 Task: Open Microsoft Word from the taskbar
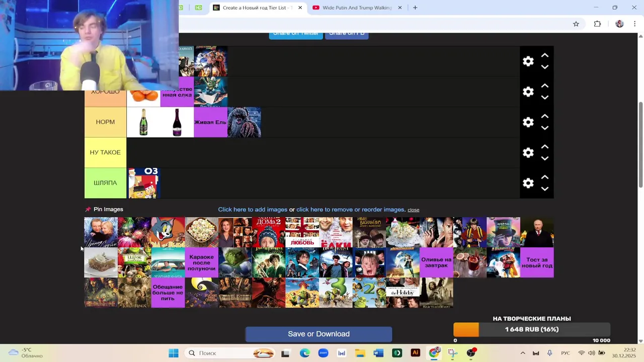(x=378, y=353)
